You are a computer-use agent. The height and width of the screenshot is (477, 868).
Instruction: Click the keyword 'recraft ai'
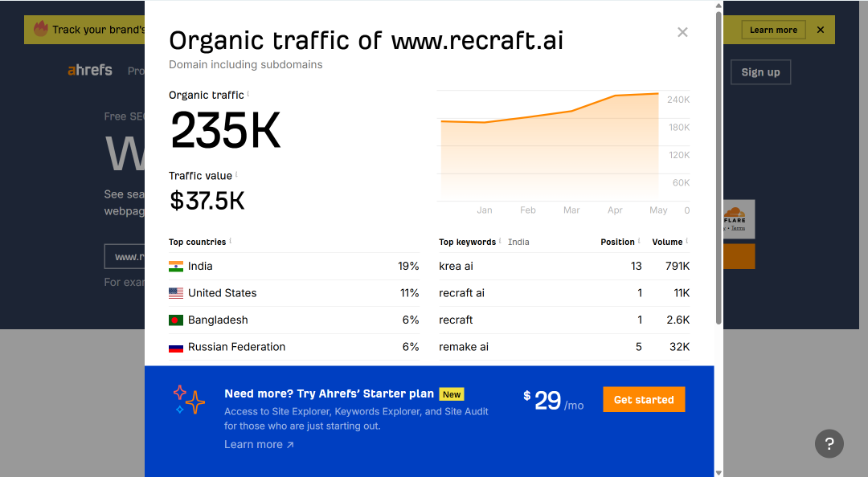[x=461, y=293]
